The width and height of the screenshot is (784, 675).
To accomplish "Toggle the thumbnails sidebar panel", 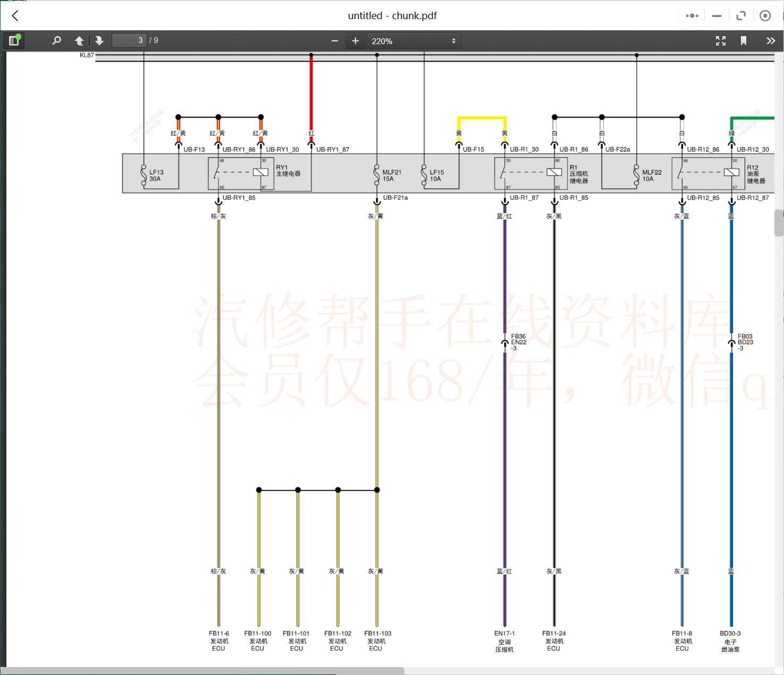I will (x=14, y=40).
